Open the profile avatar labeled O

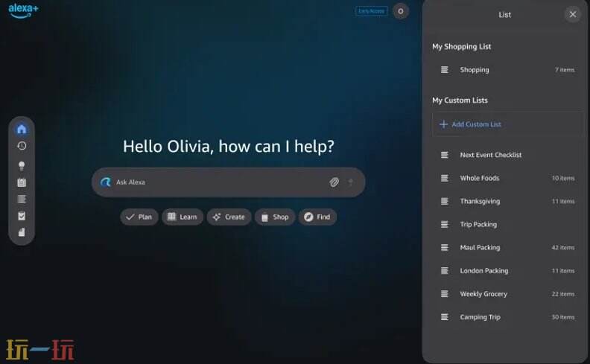click(400, 11)
